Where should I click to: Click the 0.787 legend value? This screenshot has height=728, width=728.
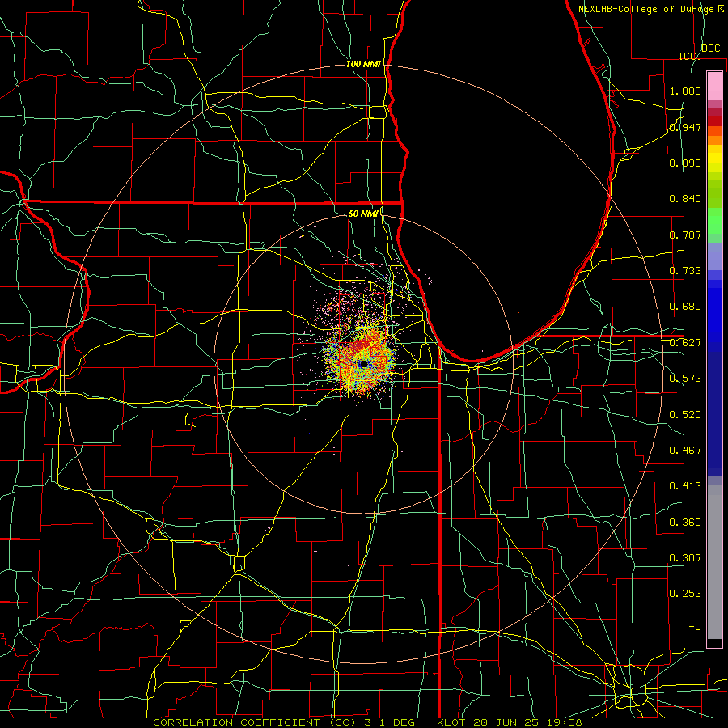point(685,235)
